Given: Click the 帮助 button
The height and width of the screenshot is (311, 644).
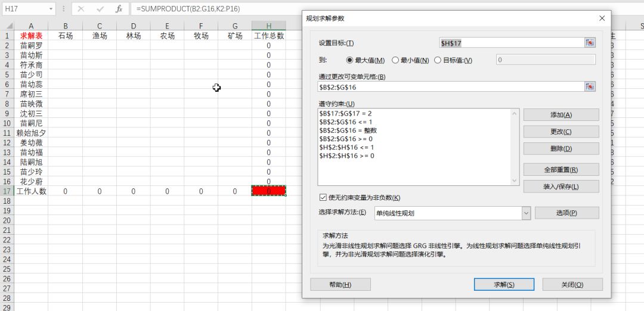Looking at the screenshot, I should coord(340,284).
